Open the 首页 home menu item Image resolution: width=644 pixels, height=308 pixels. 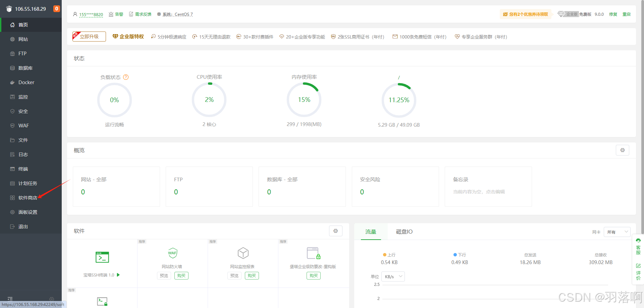[x=31, y=25]
